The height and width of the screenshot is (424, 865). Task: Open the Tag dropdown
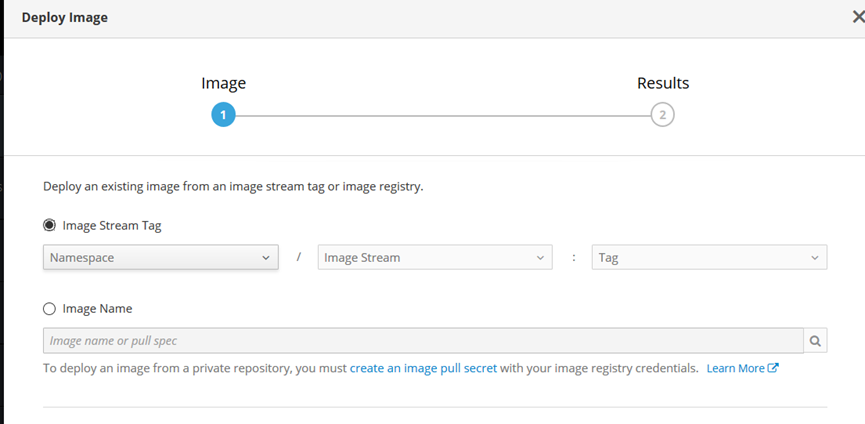(x=709, y=257)
